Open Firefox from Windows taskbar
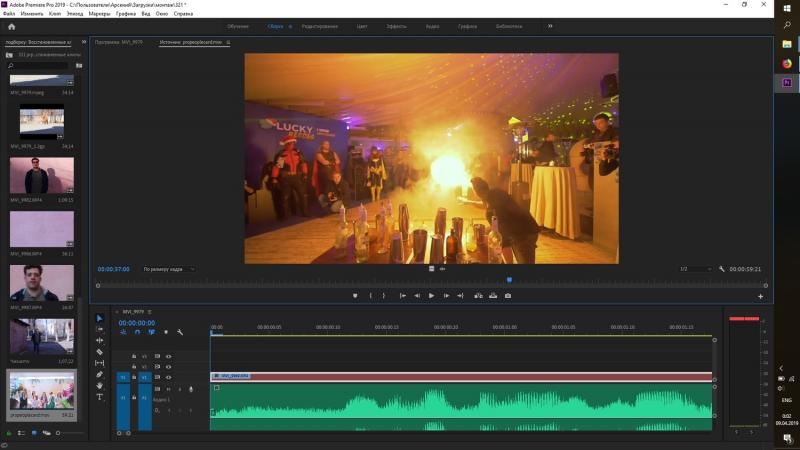The image size is (800, 450). 787,63
